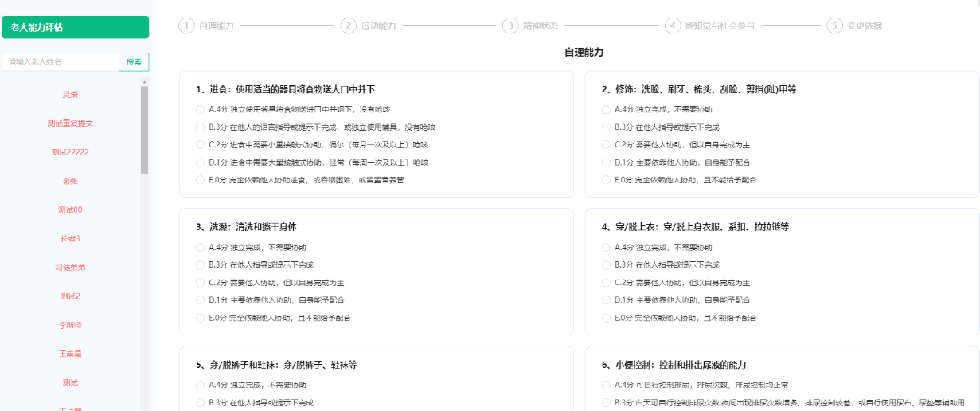This screenshot has height=411, width=980.
Task: Select A.4分 for 进食 question
Action: pos(200,109)
